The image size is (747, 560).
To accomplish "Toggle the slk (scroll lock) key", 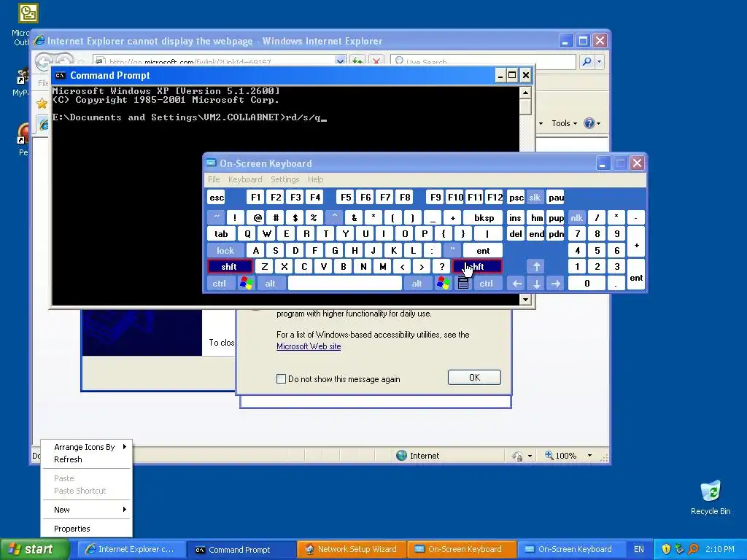I will pos(535,198).
